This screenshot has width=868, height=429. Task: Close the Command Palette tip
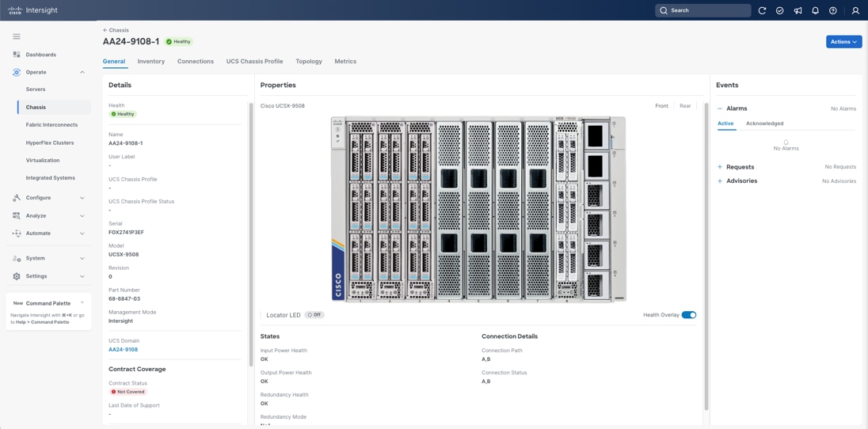(82, 302)
